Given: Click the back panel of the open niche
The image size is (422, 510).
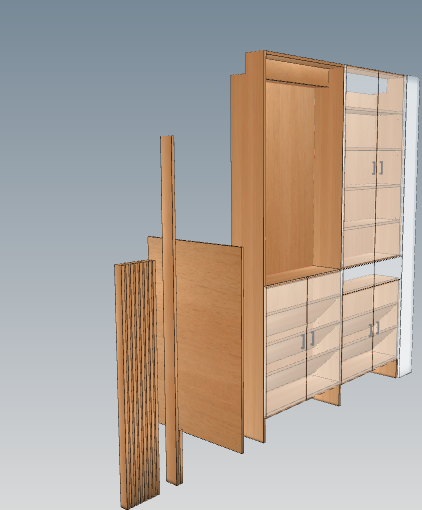Looking at the screenshot, I should pos(289,177).
